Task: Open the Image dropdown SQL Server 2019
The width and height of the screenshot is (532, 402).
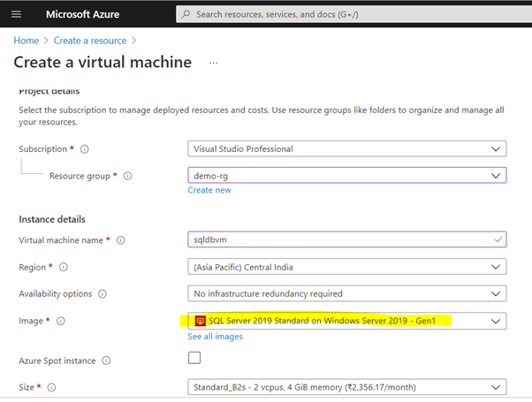Action: coord(347,321)
